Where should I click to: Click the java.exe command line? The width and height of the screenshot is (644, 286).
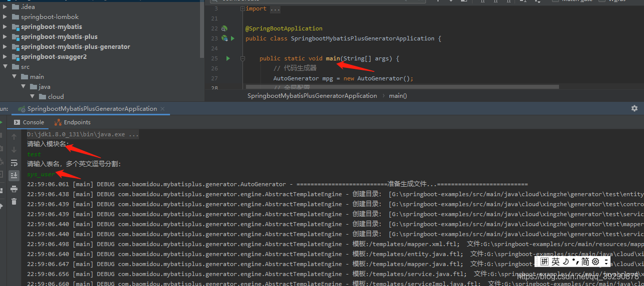83,134
